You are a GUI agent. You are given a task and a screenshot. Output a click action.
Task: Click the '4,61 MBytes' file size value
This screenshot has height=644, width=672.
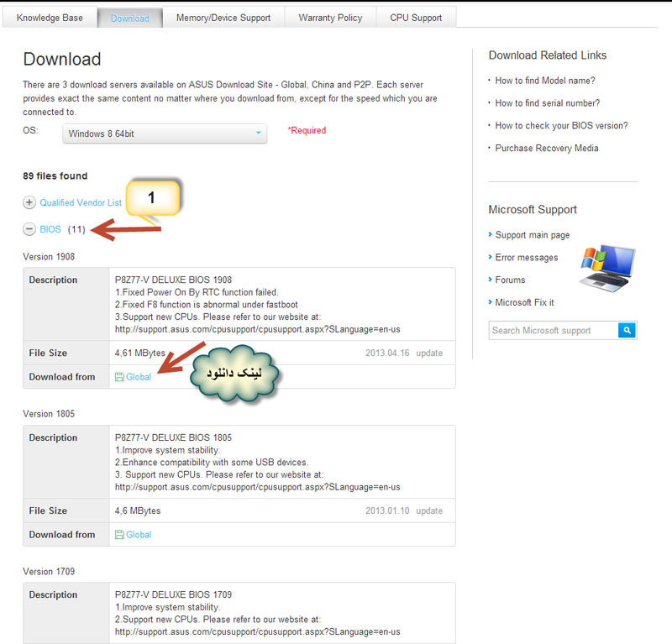(139, 353)
